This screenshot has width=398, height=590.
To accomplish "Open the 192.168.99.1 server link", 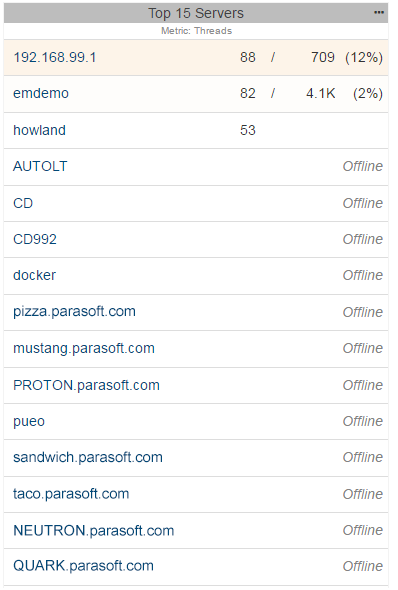I will [55, 58].
